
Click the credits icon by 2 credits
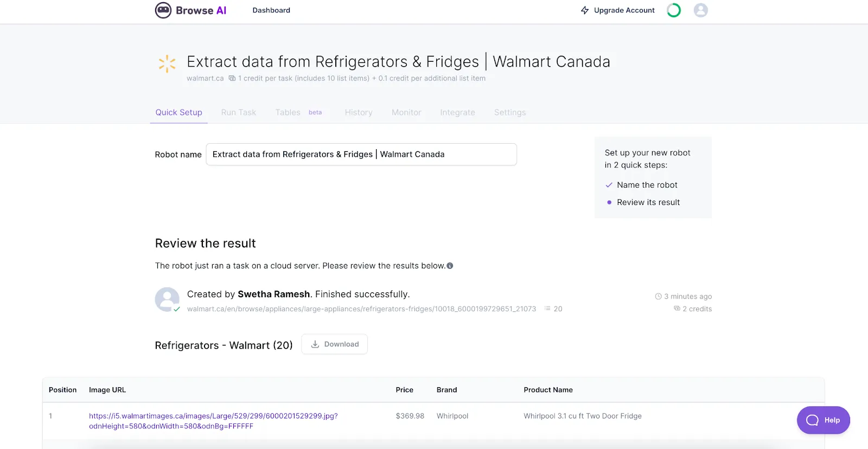[x=677, y=309]
